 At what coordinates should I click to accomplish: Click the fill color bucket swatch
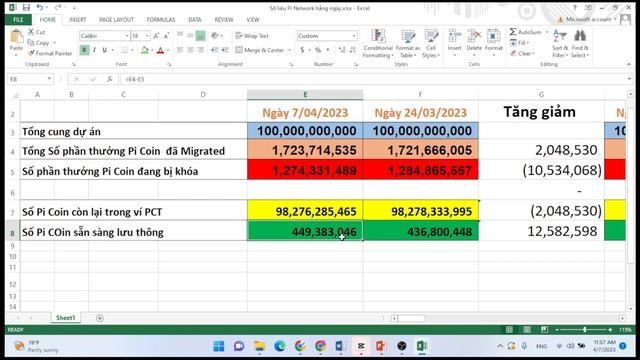(145, 50)
